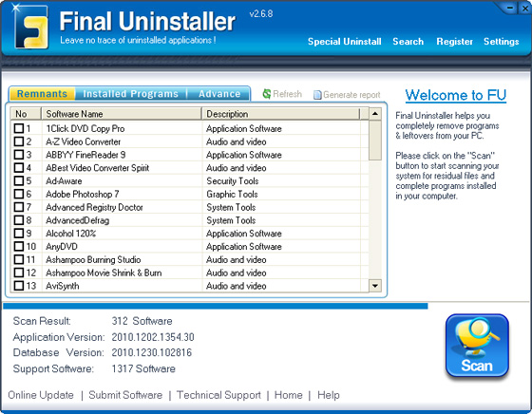Click the Graphic Tools description cell

(232, 194)
